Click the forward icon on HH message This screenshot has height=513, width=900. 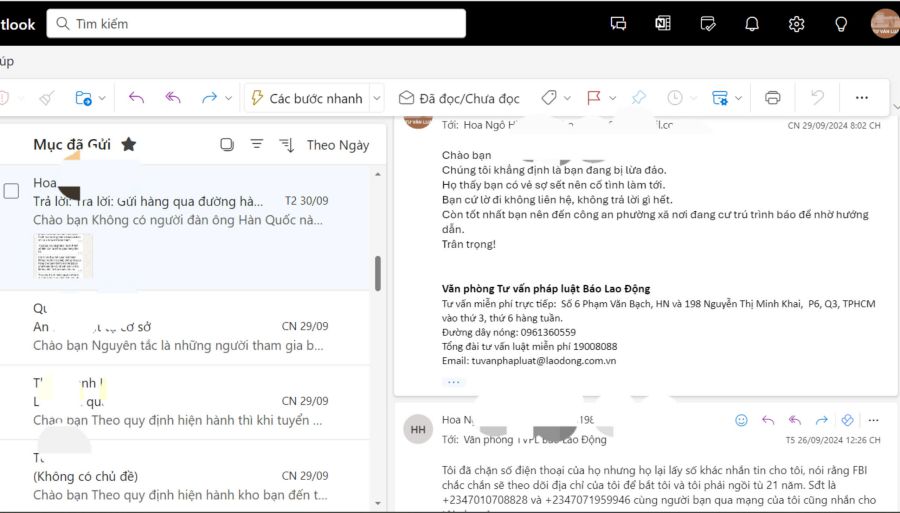(x=821, y=420)
